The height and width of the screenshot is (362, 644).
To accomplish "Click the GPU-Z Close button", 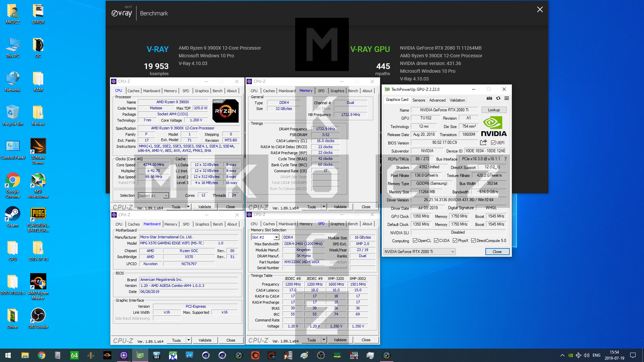I will pos(497,252).
